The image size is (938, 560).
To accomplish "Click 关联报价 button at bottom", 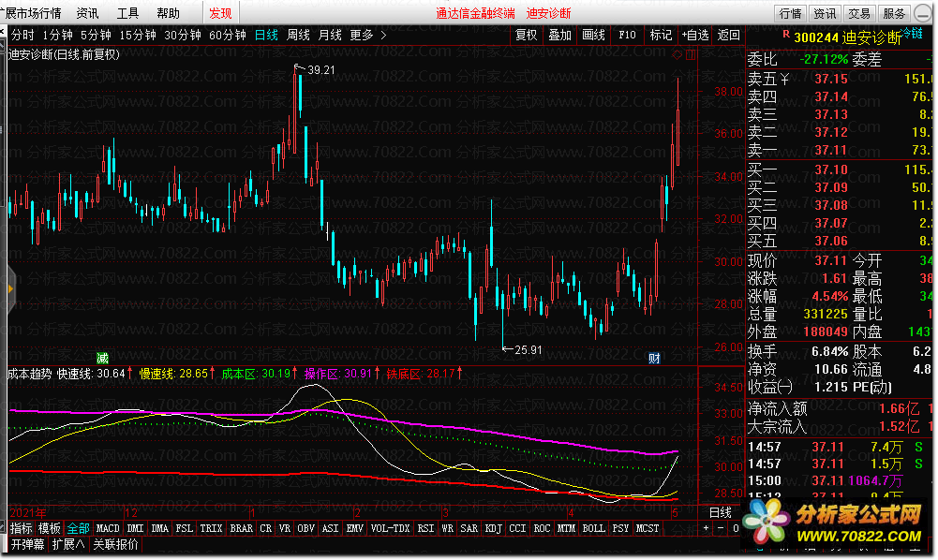I will click(116, 544).
